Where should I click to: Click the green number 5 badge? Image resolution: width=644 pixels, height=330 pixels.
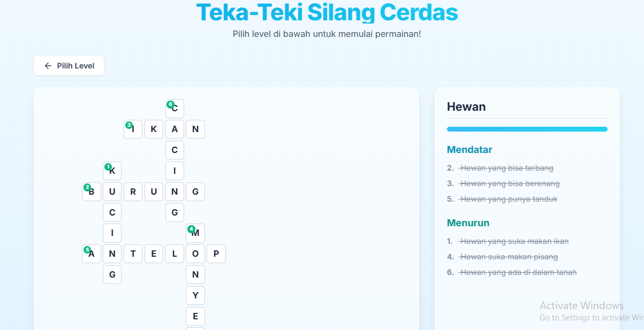87,250
